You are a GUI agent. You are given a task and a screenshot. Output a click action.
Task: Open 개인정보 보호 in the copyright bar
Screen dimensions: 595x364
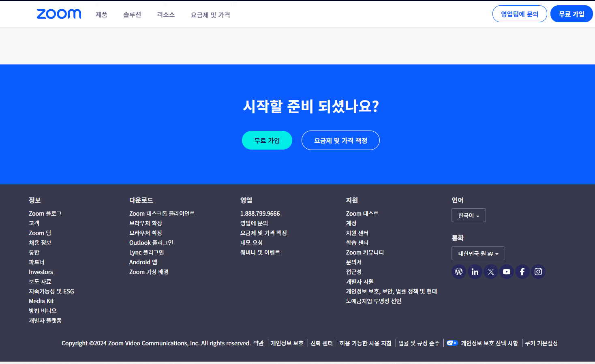pos(287,343)
